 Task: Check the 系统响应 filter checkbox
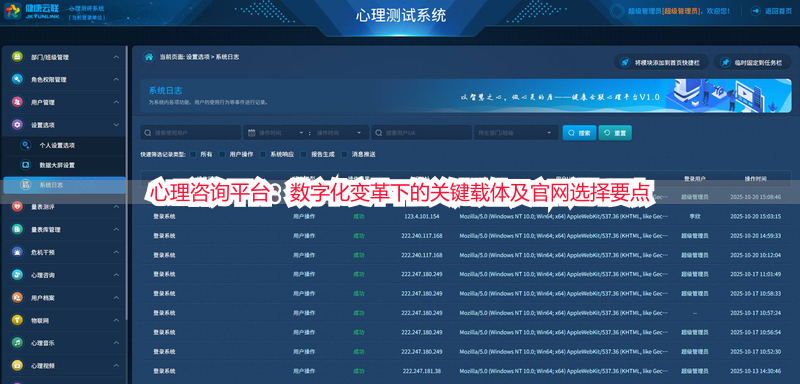[x=263, y=154]
